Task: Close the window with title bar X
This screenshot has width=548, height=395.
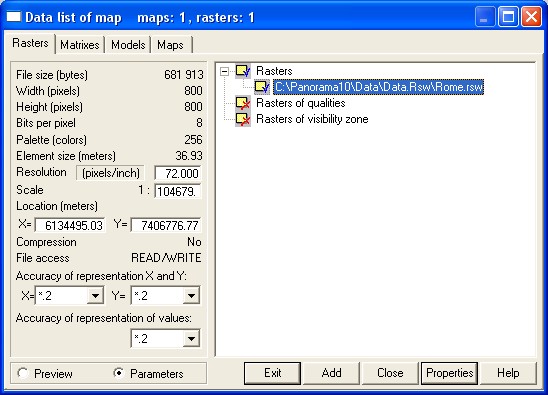Action: coord(531,17)
